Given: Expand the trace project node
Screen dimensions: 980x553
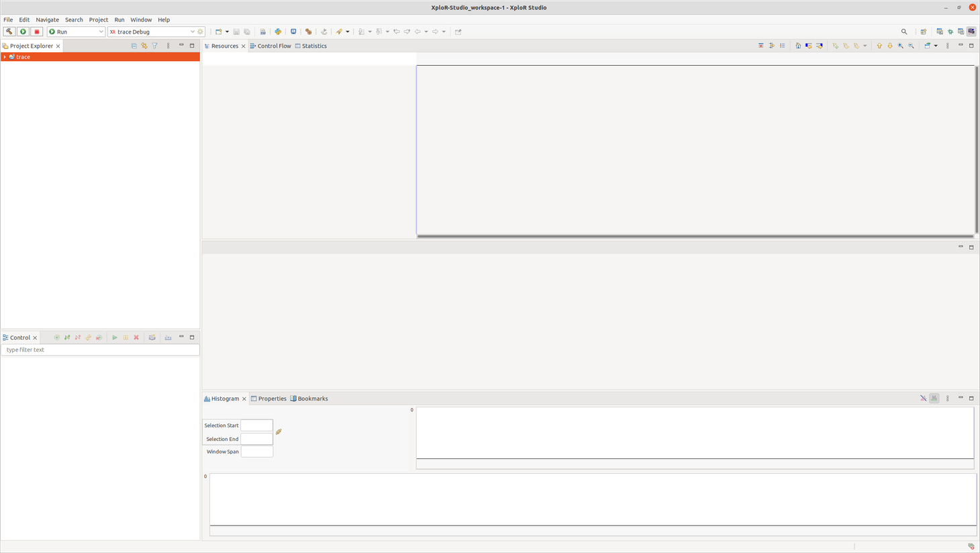Looking at the screenshot, I should 5,57.
